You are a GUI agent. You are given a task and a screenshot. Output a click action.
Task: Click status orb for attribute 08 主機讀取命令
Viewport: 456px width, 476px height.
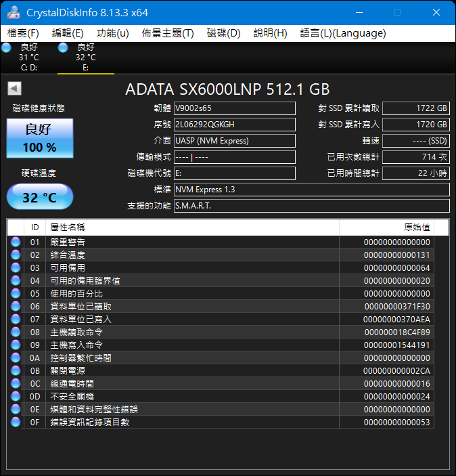(16, 332)
